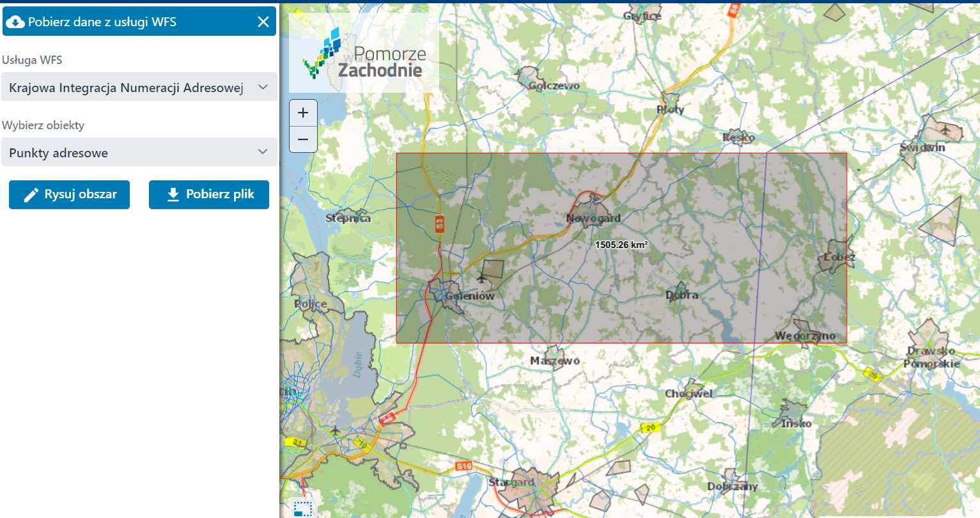
Task: Click the airport icon near Goleniów
Action: pos(481,278)
